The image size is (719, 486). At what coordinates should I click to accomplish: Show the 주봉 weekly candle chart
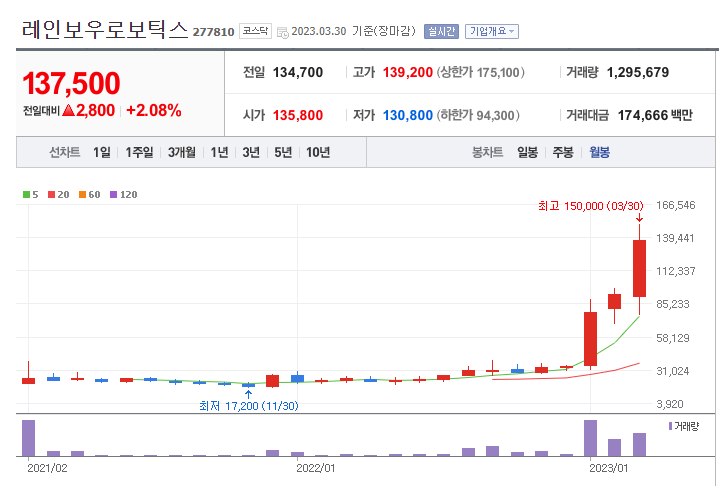click(563, 152)
